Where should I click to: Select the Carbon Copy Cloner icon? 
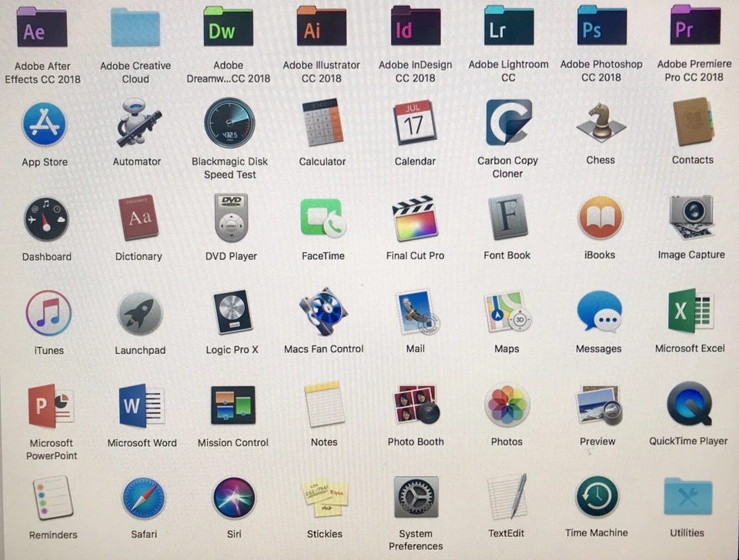(x=508, y=122)
